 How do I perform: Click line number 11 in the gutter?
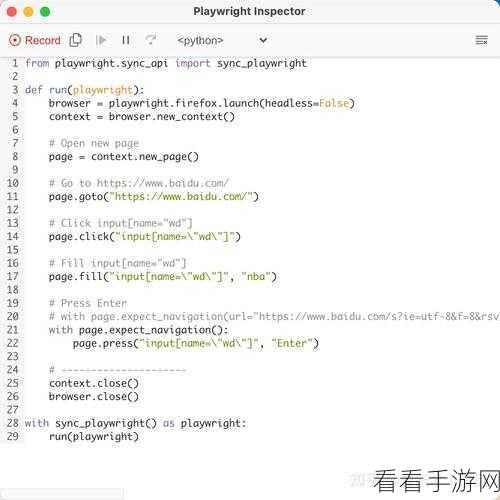(x=13, y=196)
